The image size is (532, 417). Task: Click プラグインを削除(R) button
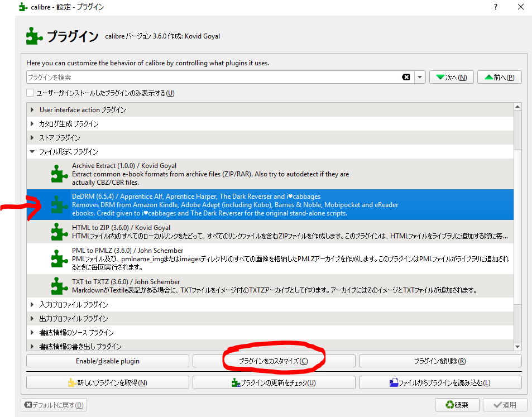(x=440, y=361)
